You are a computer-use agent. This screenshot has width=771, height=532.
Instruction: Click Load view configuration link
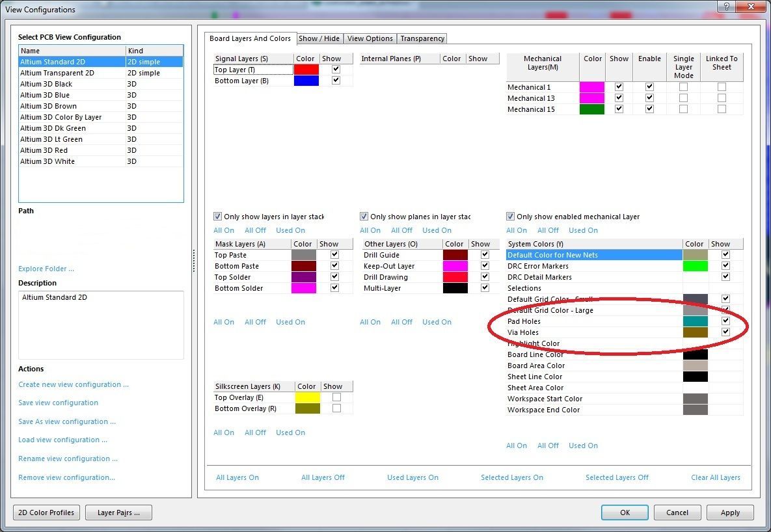[x=62, y=440]
